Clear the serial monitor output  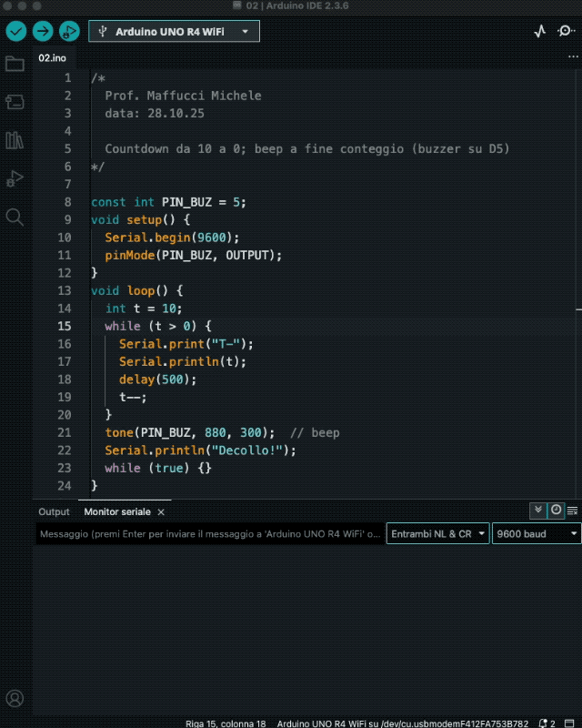pos(572,511)
